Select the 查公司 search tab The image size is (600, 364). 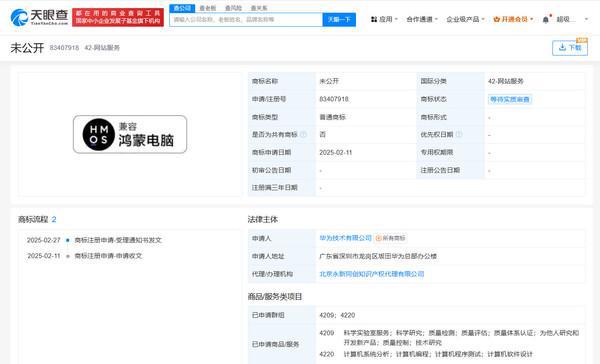pyautogui.click(x=182, y=8)
